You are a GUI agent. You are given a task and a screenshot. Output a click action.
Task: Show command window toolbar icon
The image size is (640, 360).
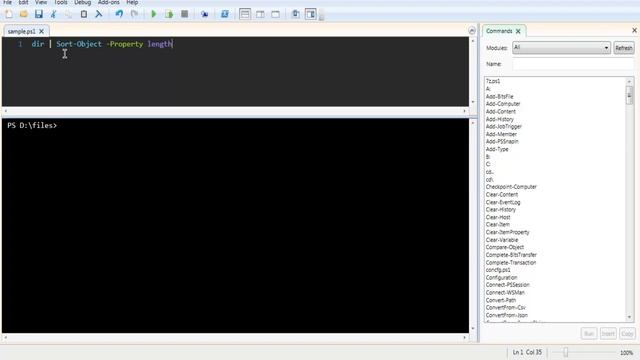click(296, 14)
